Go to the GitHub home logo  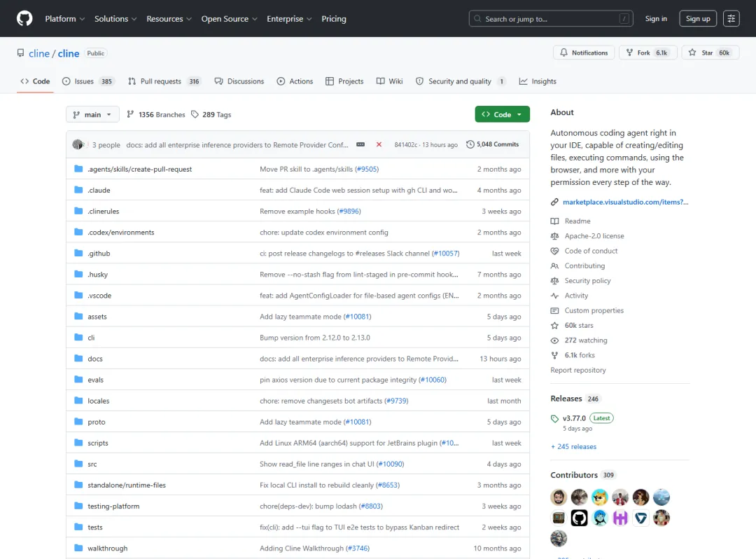point(24,19)
